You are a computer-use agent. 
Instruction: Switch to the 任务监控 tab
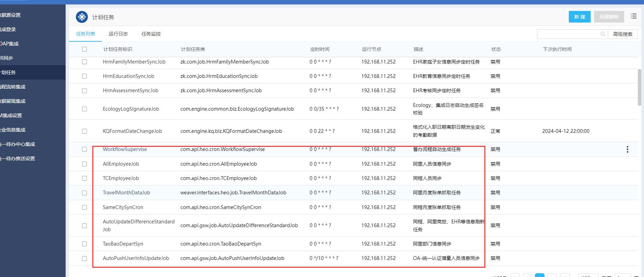[x=151, y=34]
